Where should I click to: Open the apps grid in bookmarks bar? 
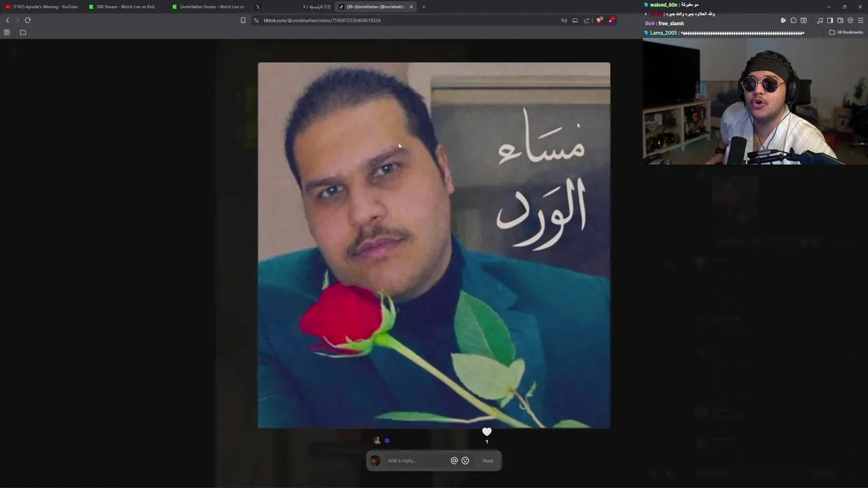click(x=7, y=33)
